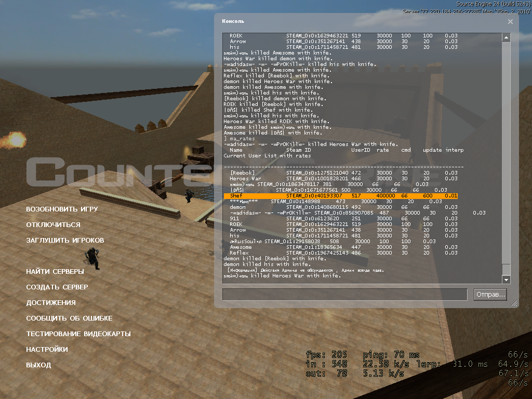Click 'demon killed Heroes War with knife' line
This screenshot has height=399, width=532.
coord(278,82)
